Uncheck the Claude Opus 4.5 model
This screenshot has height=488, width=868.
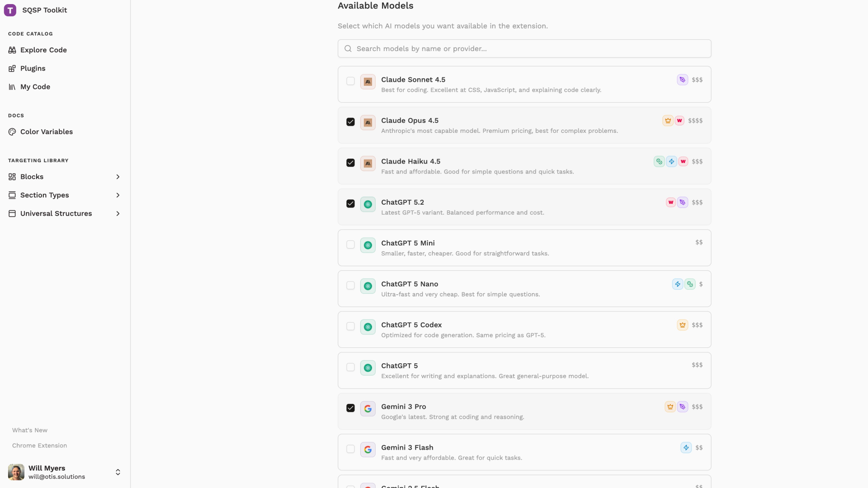351,122
